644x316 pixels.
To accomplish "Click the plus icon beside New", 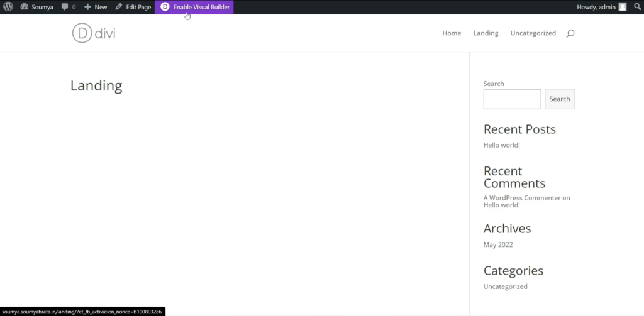I will coord(87,7).
